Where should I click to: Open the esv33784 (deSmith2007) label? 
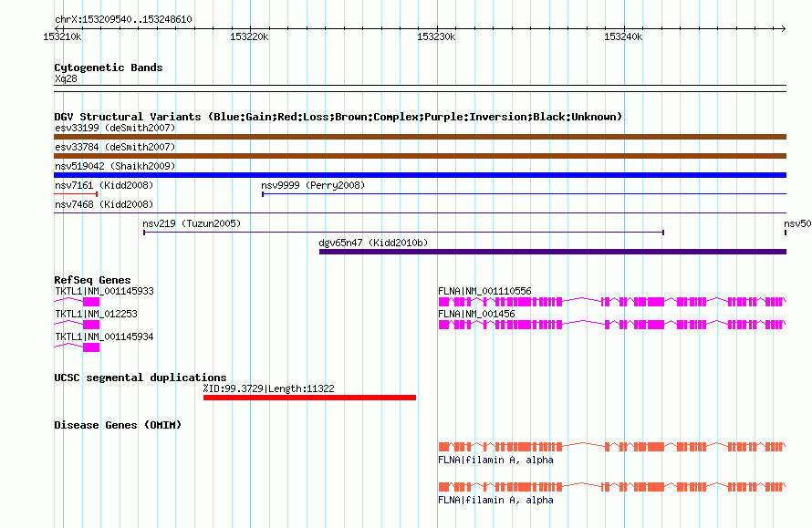pyautogui.click(x=115, y=147)
